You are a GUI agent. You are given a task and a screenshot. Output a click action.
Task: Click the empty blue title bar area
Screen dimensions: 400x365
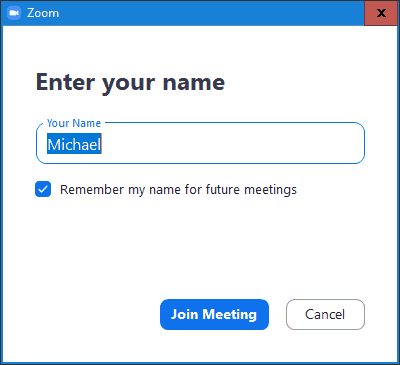point(210,13)
